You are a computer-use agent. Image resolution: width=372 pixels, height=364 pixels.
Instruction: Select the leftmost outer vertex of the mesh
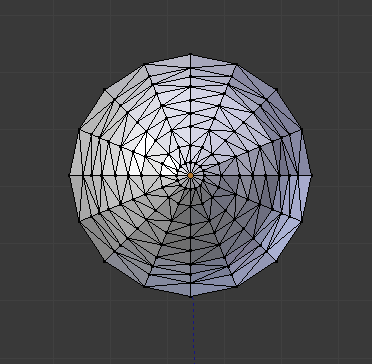[x=69, y=175]
